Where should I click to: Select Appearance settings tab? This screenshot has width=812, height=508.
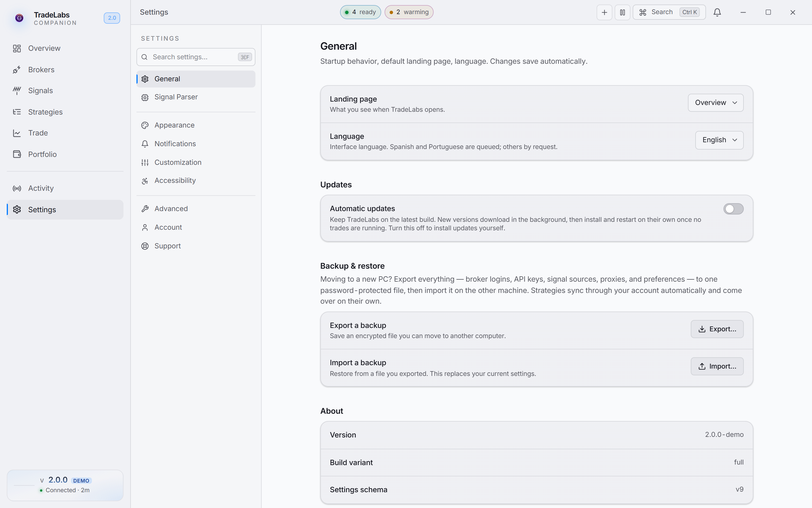tap(196, 125)
